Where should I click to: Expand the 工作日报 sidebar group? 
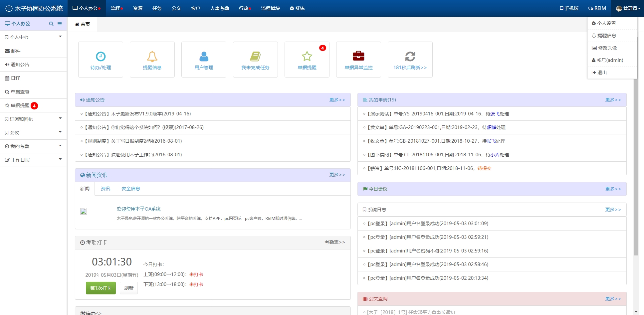pyautogui.click(x=33, y=160)
